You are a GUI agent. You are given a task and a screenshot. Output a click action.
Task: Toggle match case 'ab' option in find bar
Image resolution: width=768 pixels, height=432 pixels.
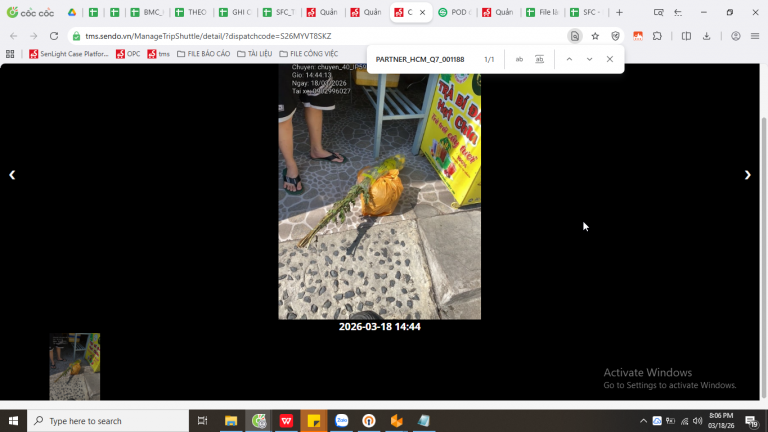coord(519,59)
